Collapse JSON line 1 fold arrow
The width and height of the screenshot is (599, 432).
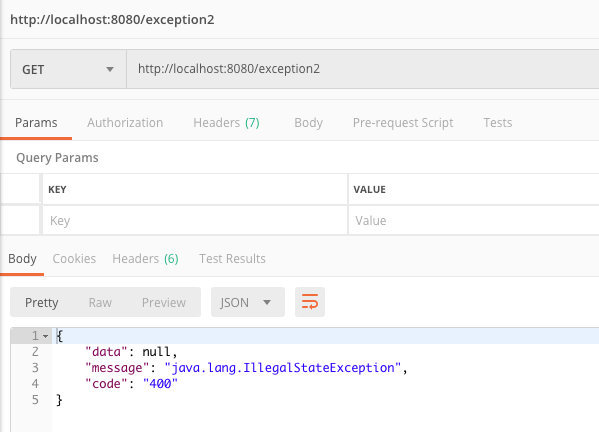coord(46,336)
